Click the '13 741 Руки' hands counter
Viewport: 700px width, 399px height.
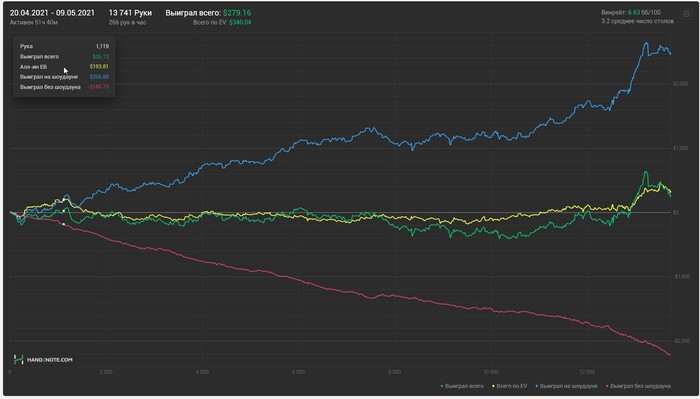130,13
